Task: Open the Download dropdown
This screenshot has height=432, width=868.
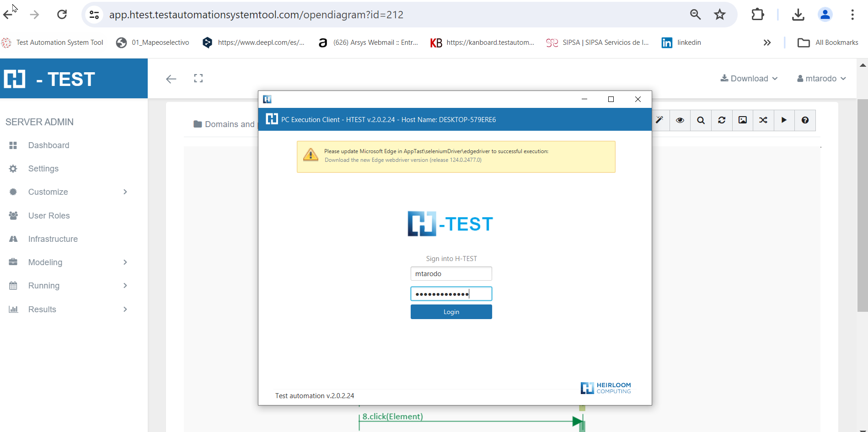Action: (x=749, y=79)
